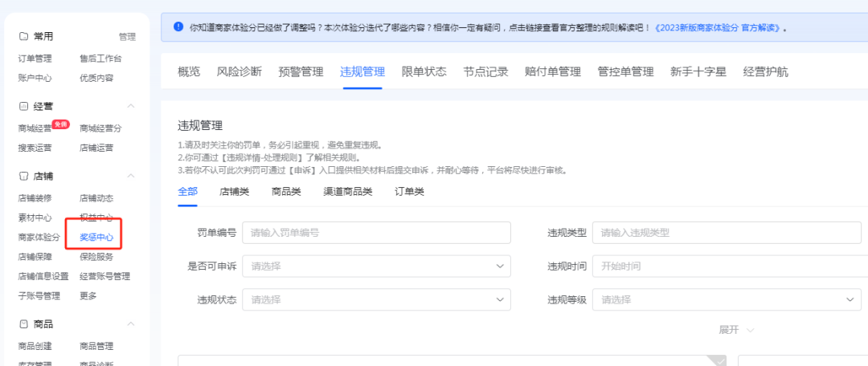Open 账户中心 in the sidebar

pyautogui.click(x=35, y=78)
